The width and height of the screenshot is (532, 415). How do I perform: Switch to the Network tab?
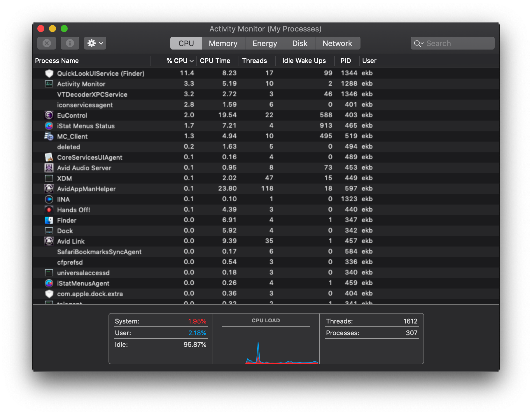tap(337, 43)
